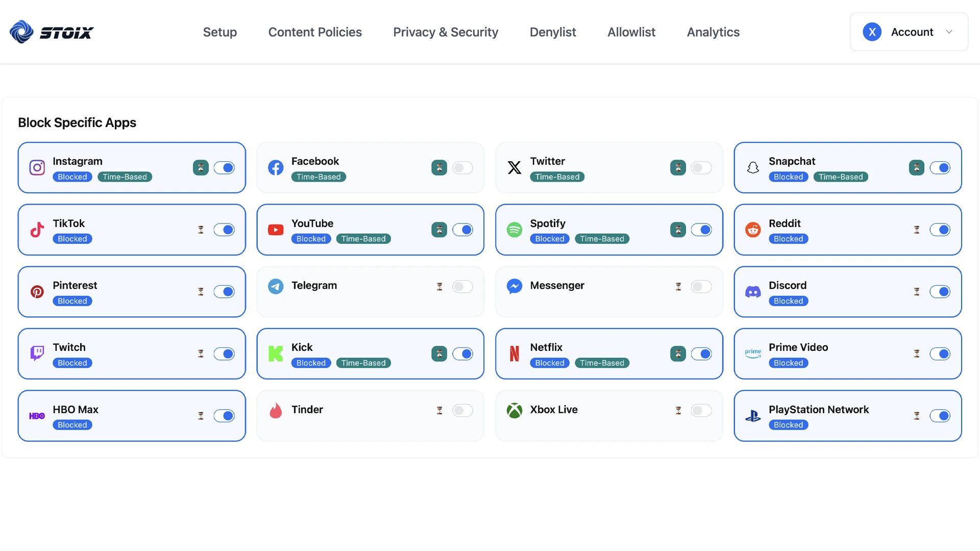Enable blocking for Facebook
Viewport: 980px width, 551px height.
click(x=463, y=167)
